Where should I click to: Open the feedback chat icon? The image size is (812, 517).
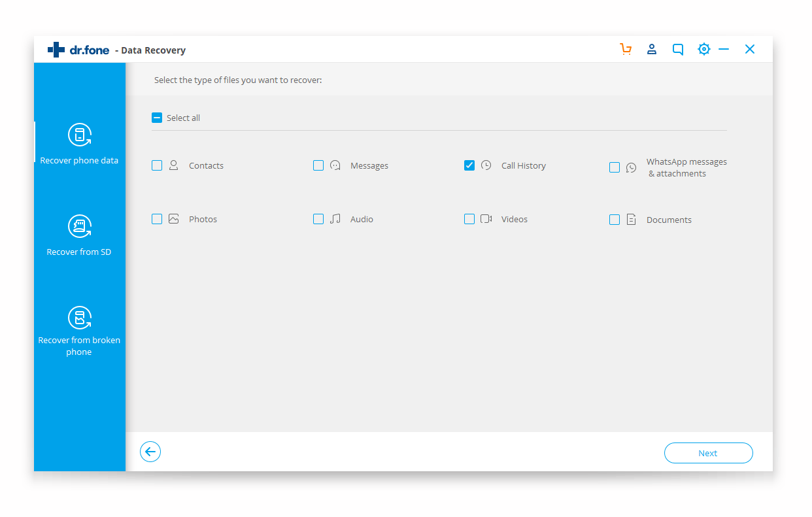(x=678, y=50)
